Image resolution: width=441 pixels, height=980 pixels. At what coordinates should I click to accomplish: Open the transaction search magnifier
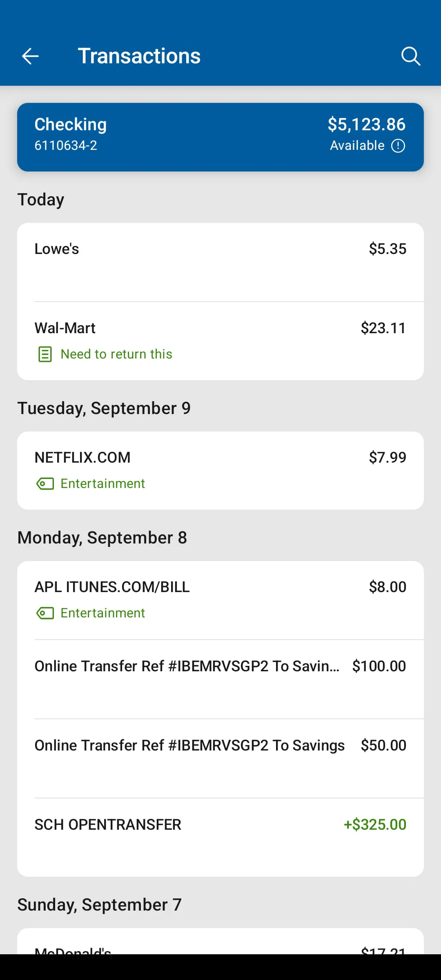pyautogui.click(x=410, y=56)
